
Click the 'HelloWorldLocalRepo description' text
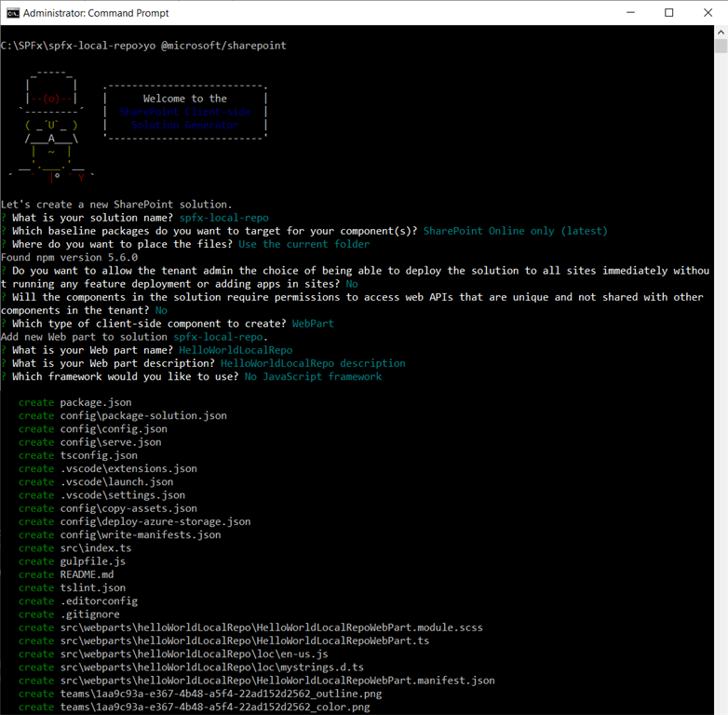313,363
